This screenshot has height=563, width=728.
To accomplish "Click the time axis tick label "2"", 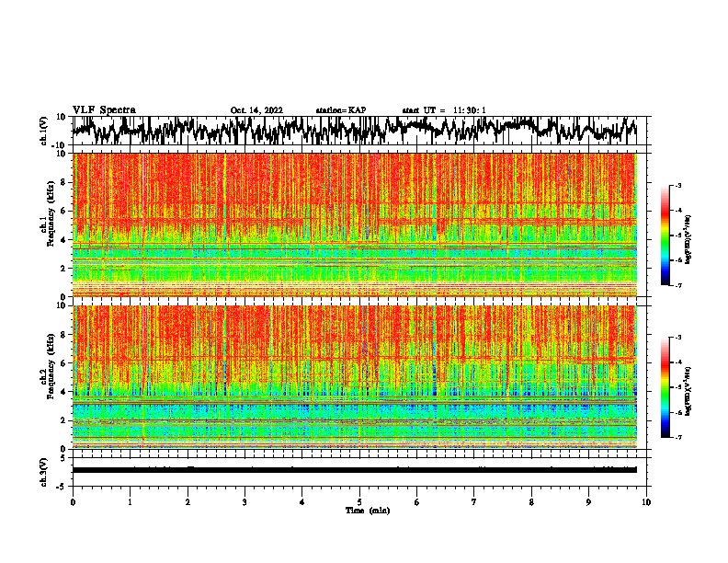I will tap(188, 502).
